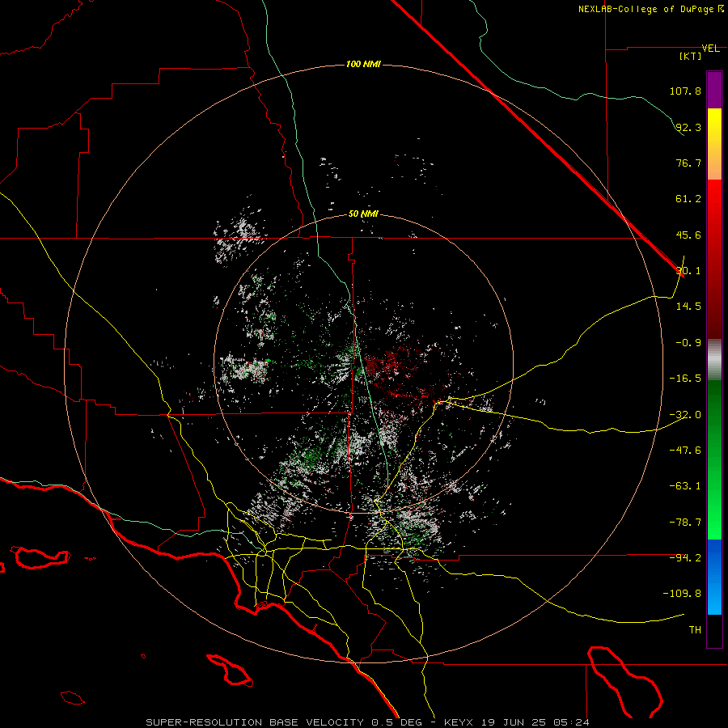
Task: Select the -0.9 scale value
Action: 688,343
